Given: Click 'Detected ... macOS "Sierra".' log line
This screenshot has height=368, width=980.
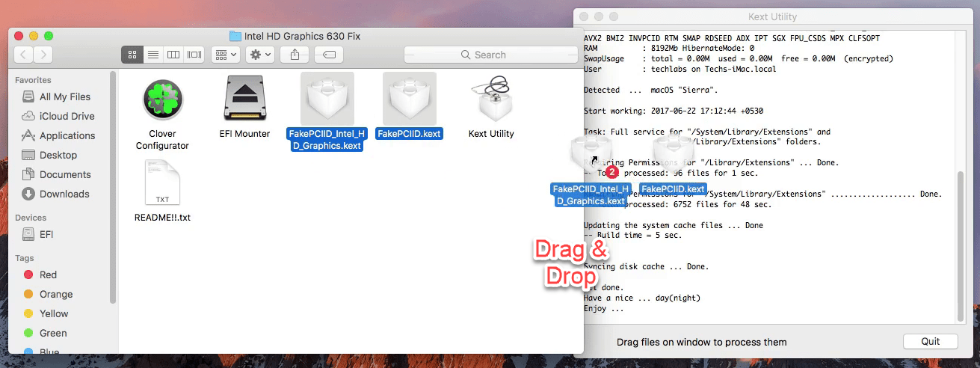Looking at the screenshot, I should [650, 90].
